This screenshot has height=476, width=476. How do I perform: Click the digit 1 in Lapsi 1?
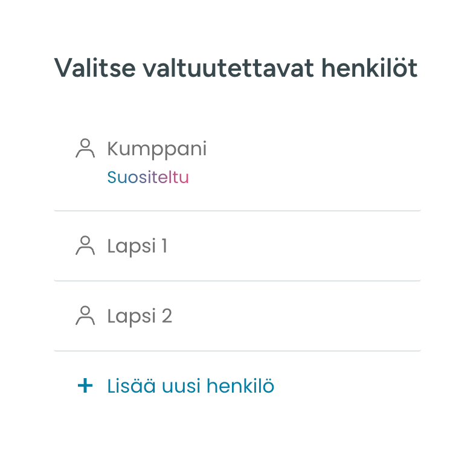164,246
